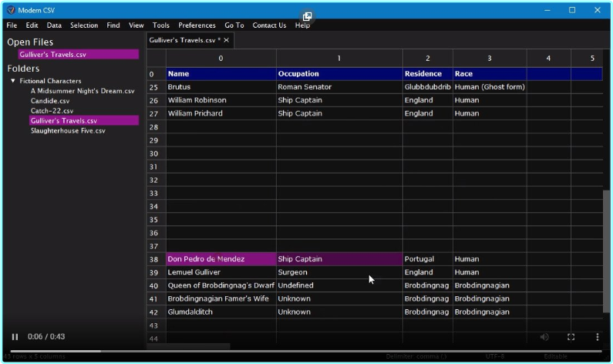Select column 1 header

338,59
